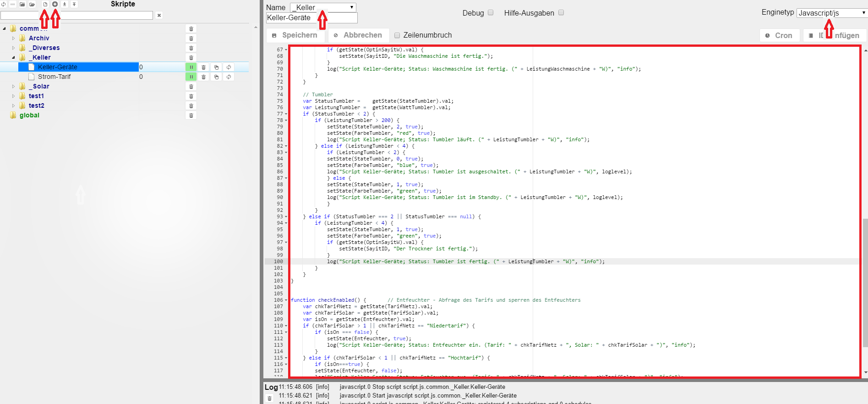Enable the Hilfe-Ausgaben checkbox

[561, 13]
